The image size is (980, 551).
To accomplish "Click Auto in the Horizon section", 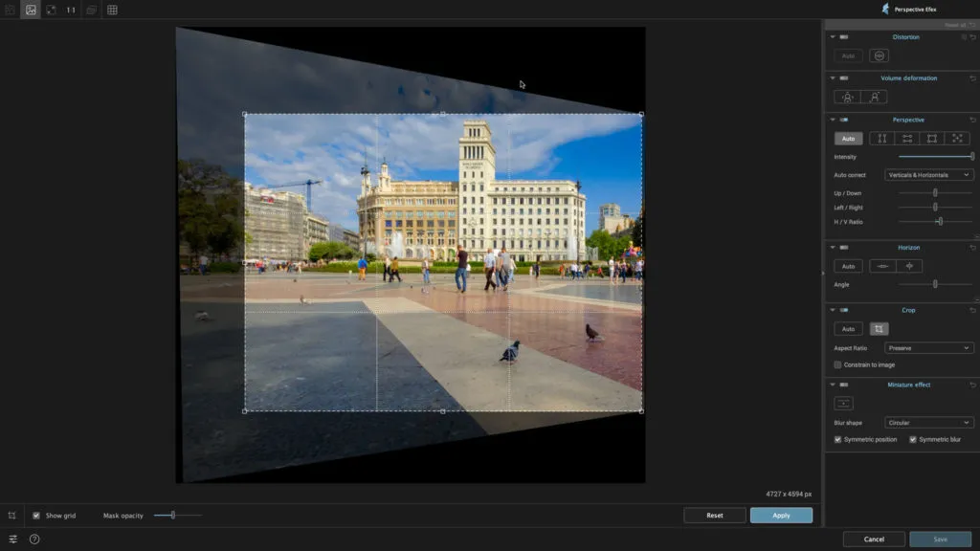I will point(848,266).
